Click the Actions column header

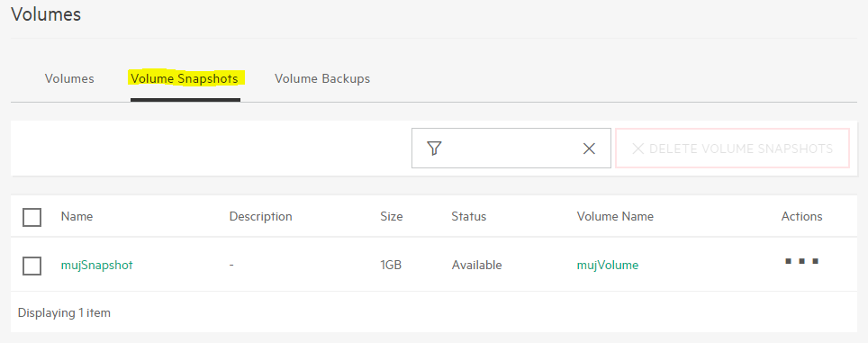[x=801, y=216]
